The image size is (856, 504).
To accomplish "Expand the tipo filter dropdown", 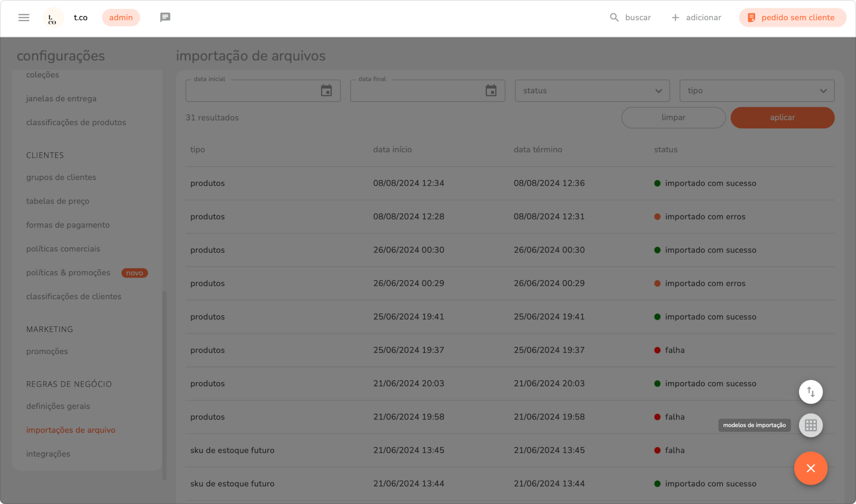I will (757, 91).
